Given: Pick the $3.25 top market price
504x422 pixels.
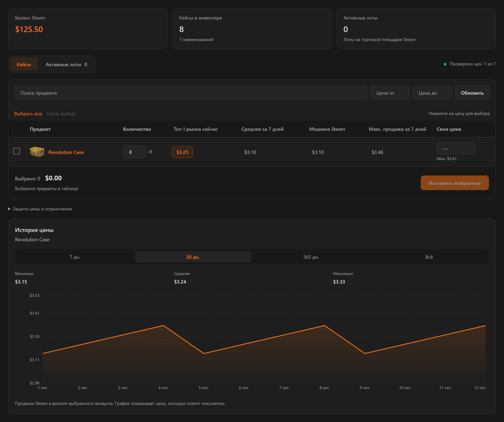Looking at the screenshot, I should coord(182,152).
